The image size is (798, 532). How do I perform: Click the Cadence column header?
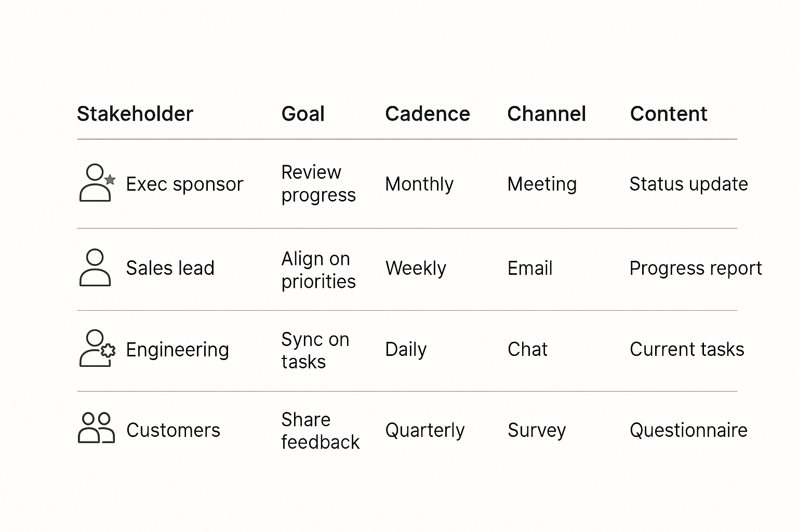click(427, 114)
